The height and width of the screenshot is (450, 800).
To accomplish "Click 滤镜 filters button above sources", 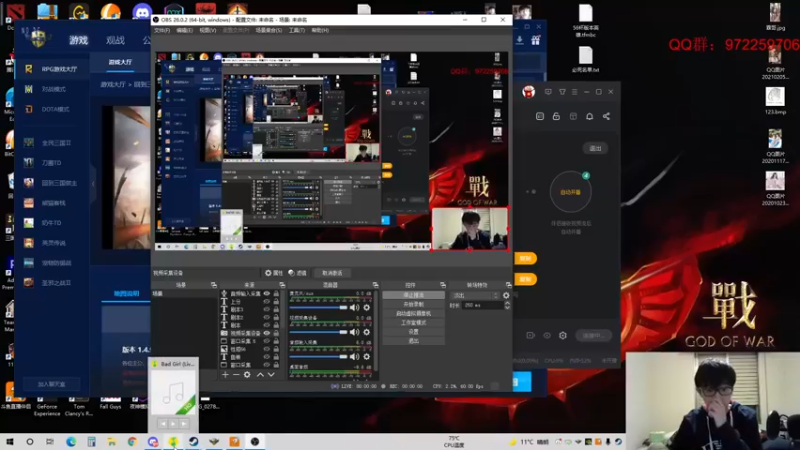I will 297,273.
